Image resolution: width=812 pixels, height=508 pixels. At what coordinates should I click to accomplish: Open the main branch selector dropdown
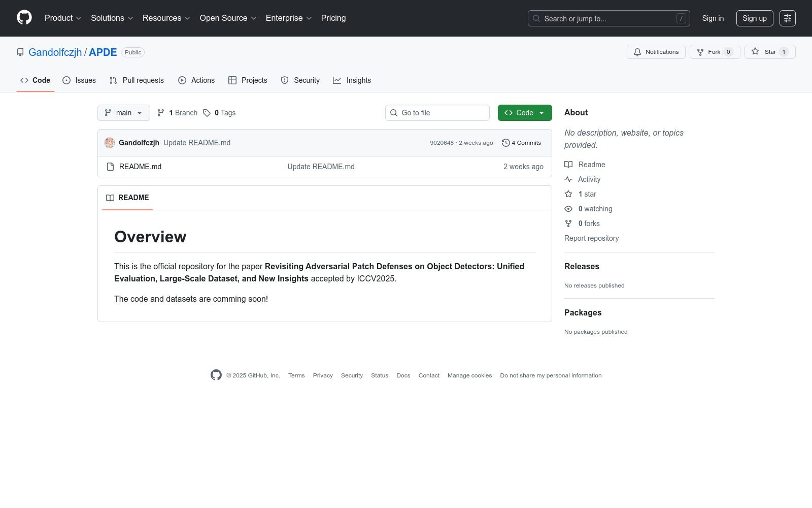(x=124, y=113)
